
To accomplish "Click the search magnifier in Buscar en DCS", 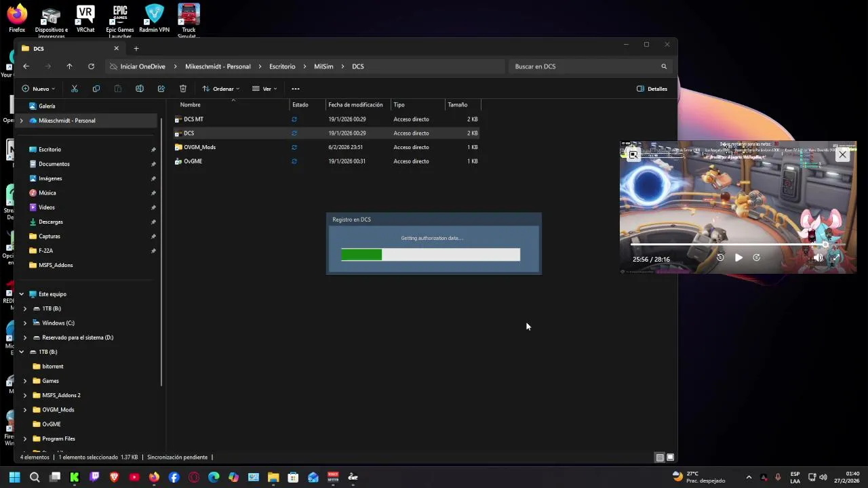I will [664, 66].
